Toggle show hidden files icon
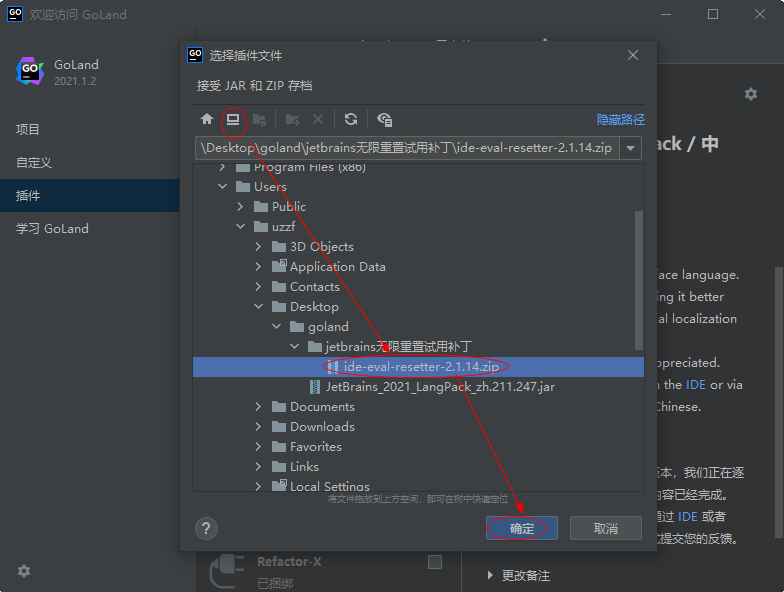This screenshot has height=592, width=784. coord(385,119)
